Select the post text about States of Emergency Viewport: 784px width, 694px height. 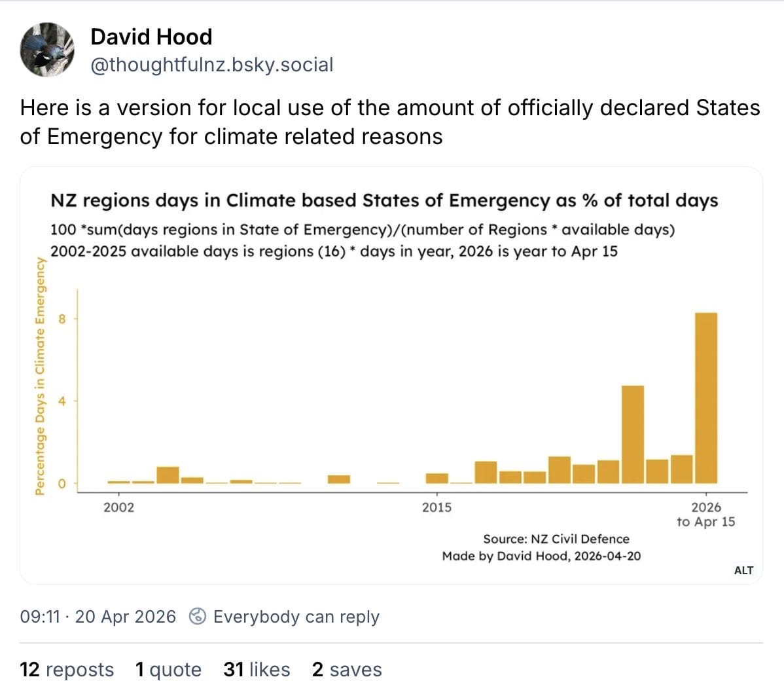(x=391, y=122)
